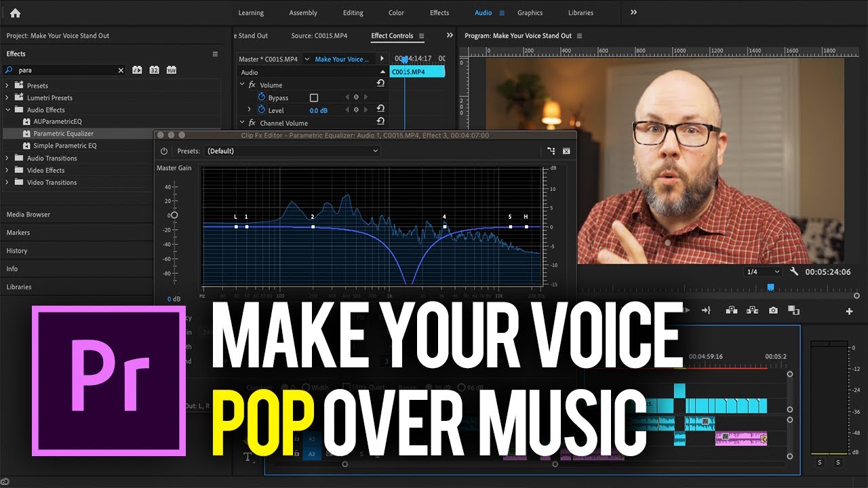Screen dimensions: 868x488
Task: Adjust the Master Gain slider knob
Action: (x=174, y=215)
